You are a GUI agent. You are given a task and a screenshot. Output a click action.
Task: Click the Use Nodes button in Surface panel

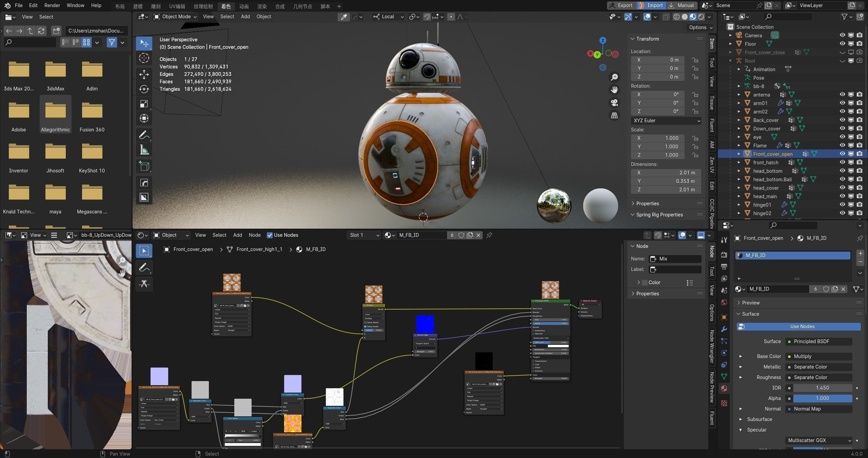(798, 327)
